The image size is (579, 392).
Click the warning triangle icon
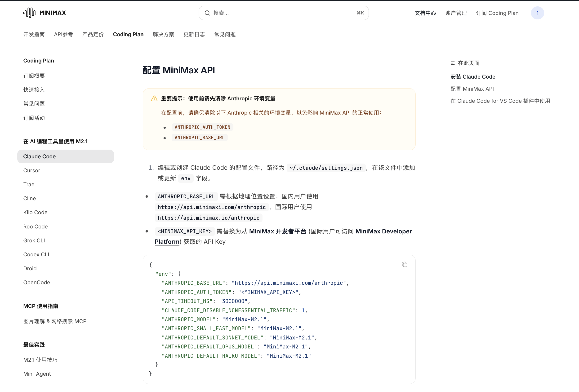154,98
